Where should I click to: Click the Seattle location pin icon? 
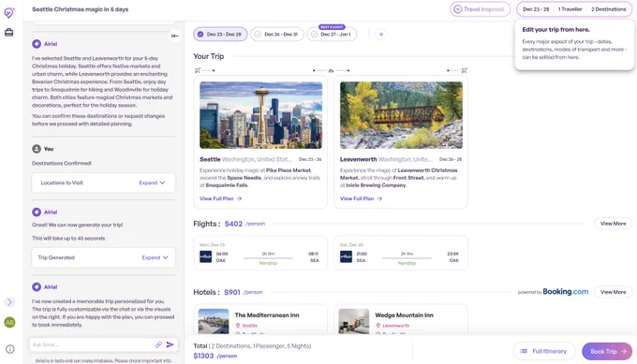[x=238, y=326]
